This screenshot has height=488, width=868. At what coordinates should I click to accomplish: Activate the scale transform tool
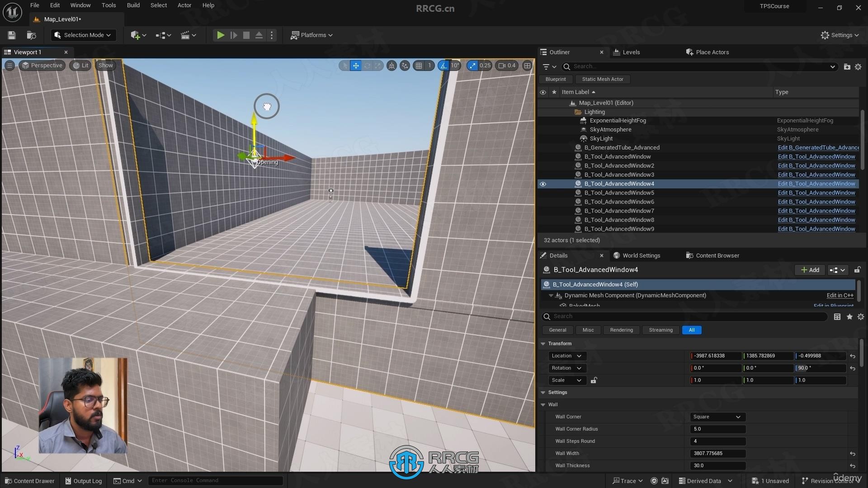click(x=378, y=66)
